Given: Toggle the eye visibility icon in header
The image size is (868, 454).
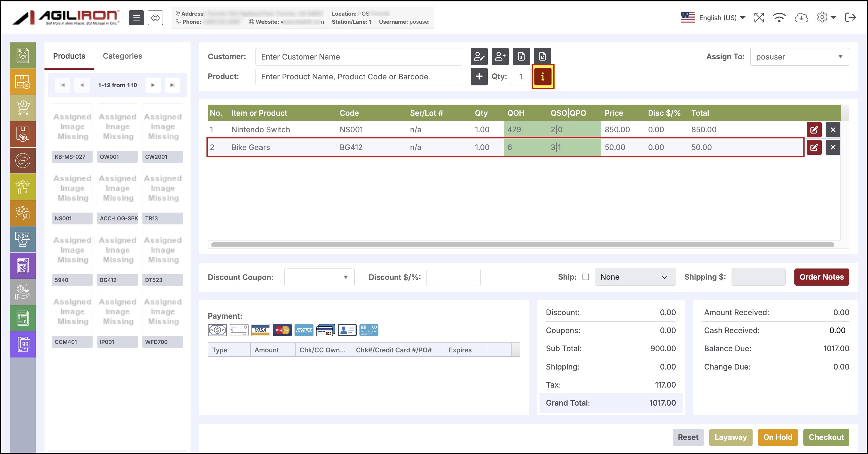Looking at the screenshot, I should (x=155, y=17).
